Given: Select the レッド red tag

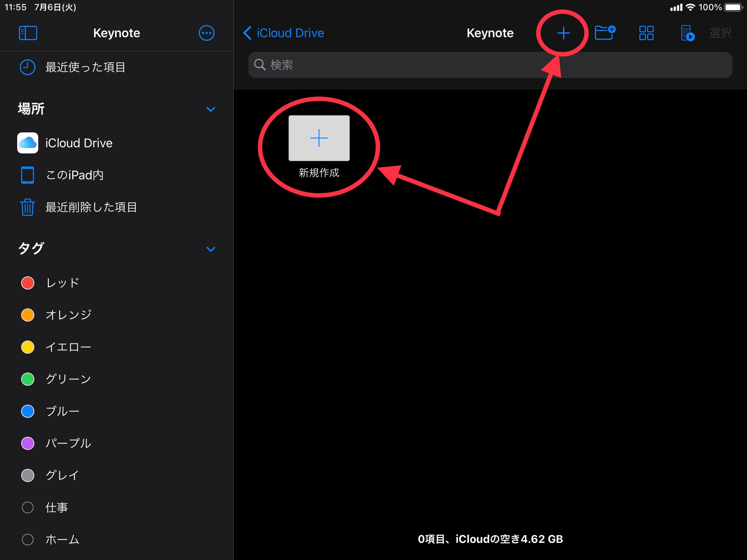Looking at the screenshot, I should 117,283.
